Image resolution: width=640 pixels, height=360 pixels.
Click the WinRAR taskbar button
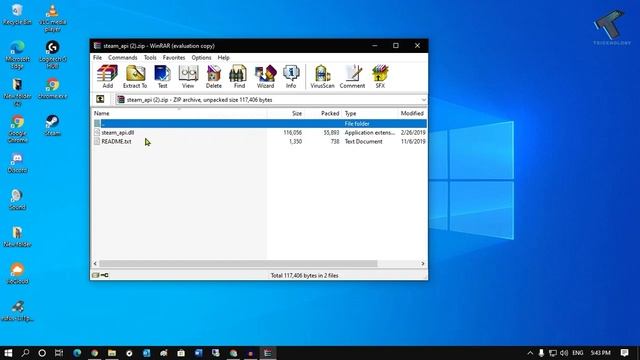coord(268,353)
